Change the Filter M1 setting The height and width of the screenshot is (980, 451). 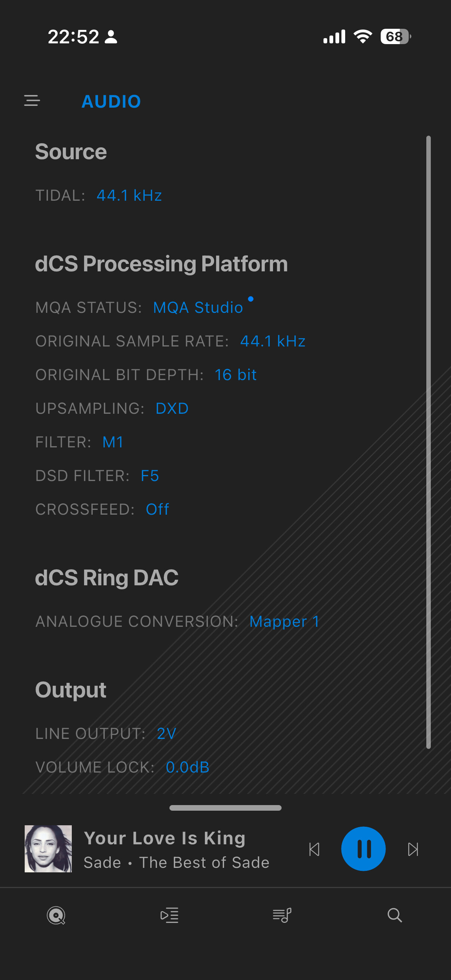[x=113, y=442]
